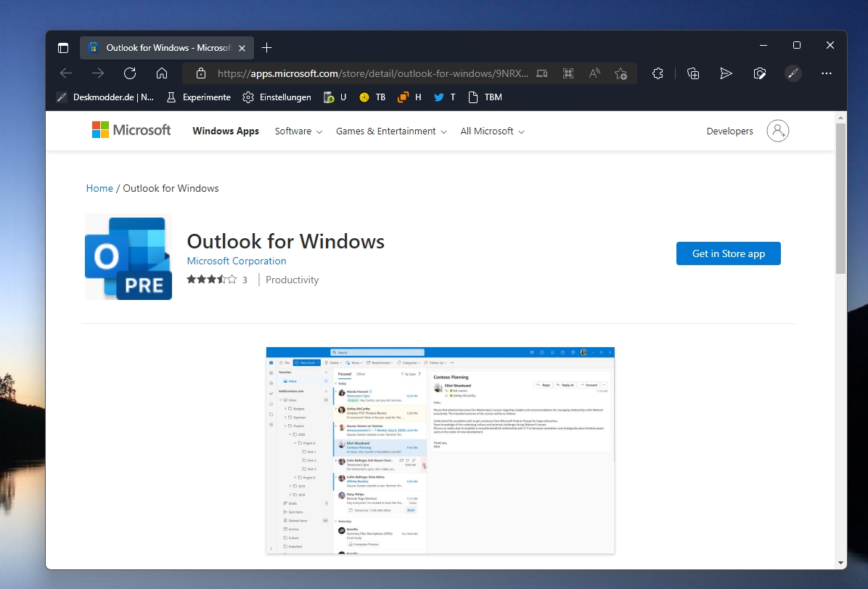This screenshot has height=589, width=868.
Task: Go to Home in breadcrumb
Action: (x=99, y=188)
